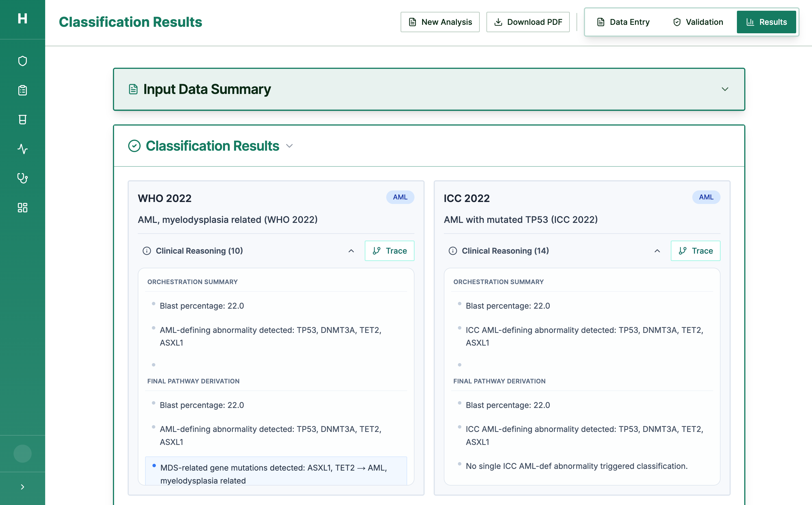Open the clipboard list sidebar icon
The width and height of the screenshot is (812, 505).
coord(22,90)
